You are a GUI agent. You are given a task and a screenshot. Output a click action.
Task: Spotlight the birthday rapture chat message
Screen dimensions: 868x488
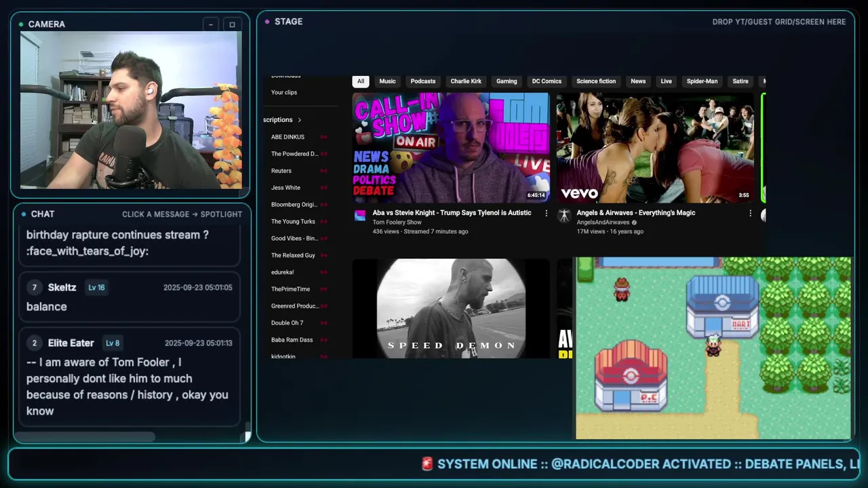tap(130, 247)
